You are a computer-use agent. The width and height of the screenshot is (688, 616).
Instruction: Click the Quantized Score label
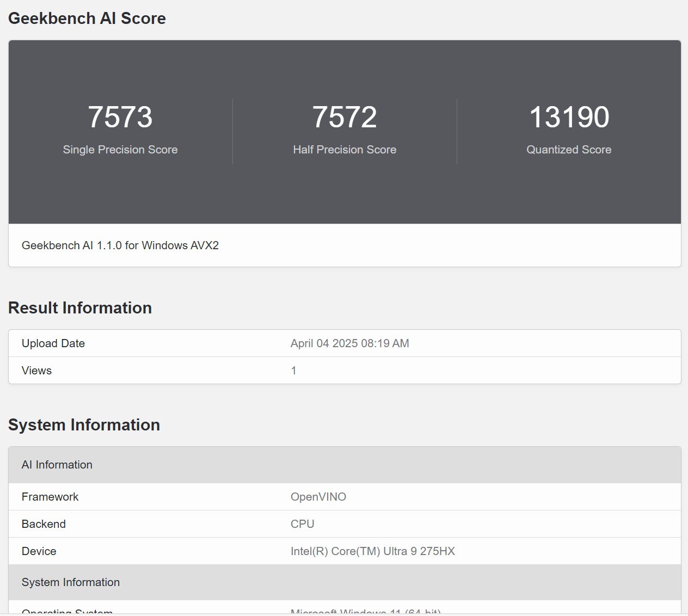569,150
